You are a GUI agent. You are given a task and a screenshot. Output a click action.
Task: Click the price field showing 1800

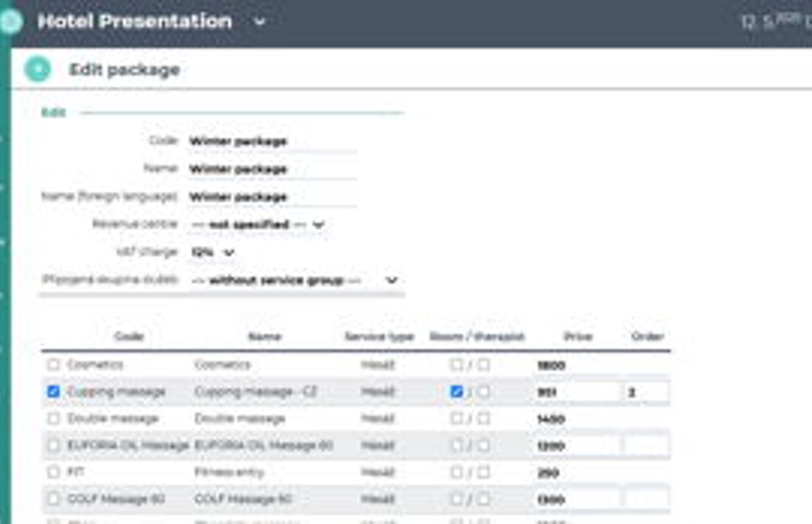click(577, 365)
